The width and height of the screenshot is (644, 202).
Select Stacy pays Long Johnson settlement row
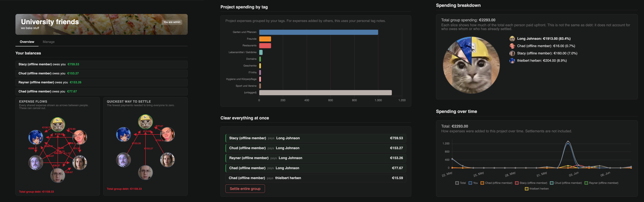tap(316, 138)
